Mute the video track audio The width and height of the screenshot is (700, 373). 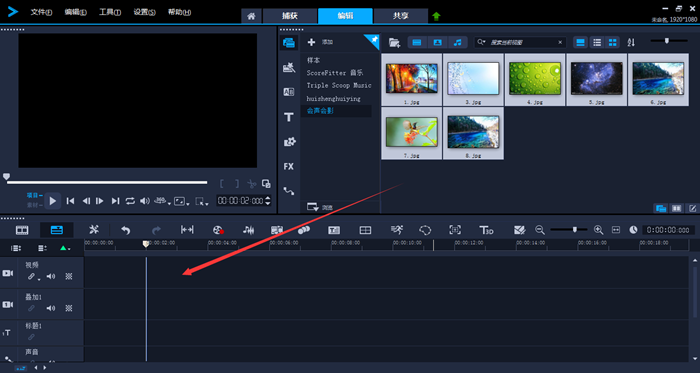51,276
